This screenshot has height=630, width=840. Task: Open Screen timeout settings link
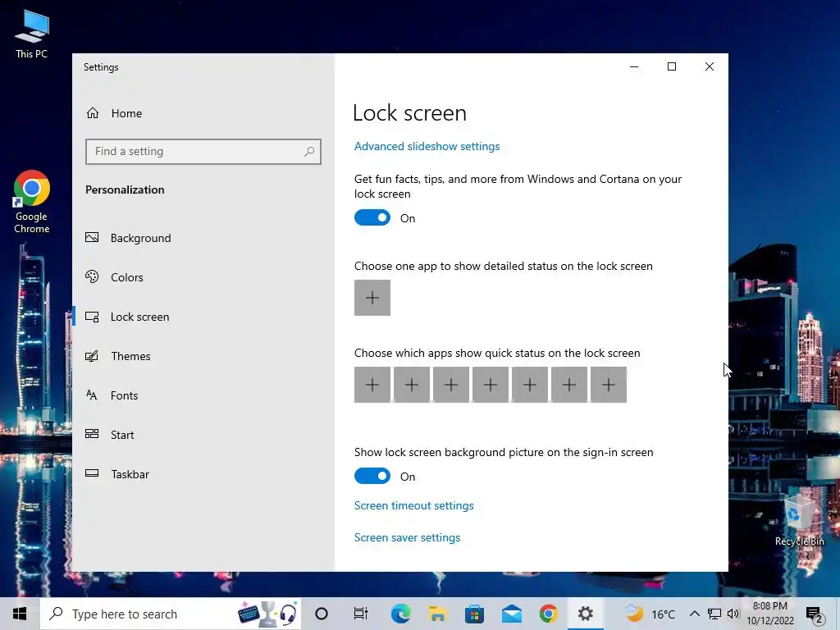(414, 505)
